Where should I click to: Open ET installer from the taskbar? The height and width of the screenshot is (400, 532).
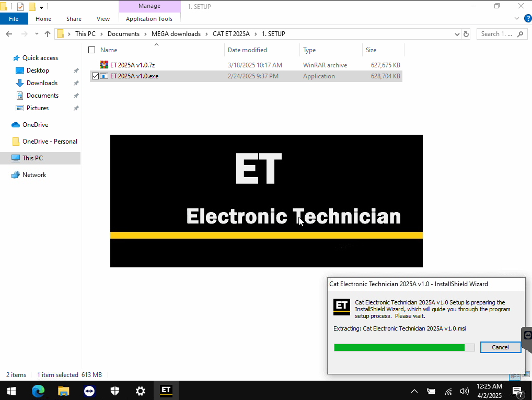pyautogui.click(x=166, y=391)
